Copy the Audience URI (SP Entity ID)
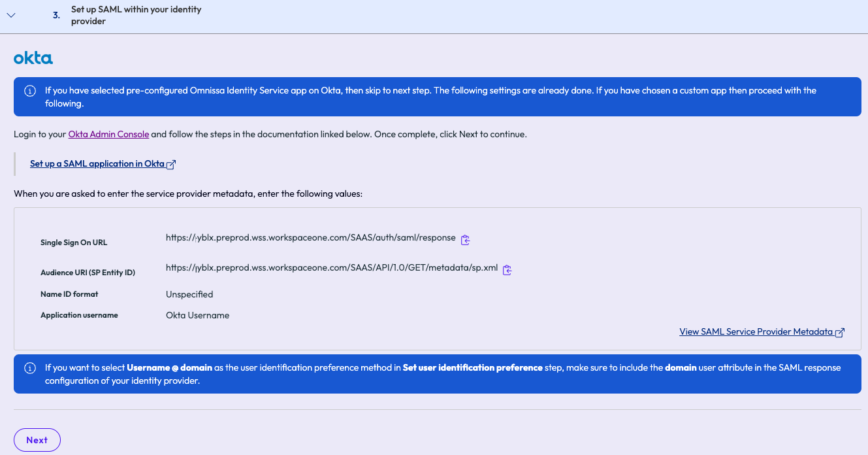The height and width of the screenshot is (455, 868). 507,269
